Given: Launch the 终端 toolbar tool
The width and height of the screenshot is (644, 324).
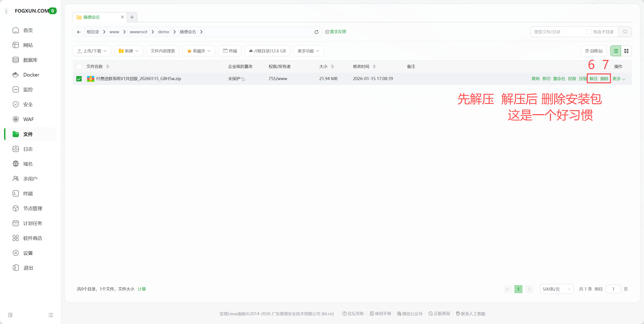Looking at the screenshot, I should [x=230, y=51].
